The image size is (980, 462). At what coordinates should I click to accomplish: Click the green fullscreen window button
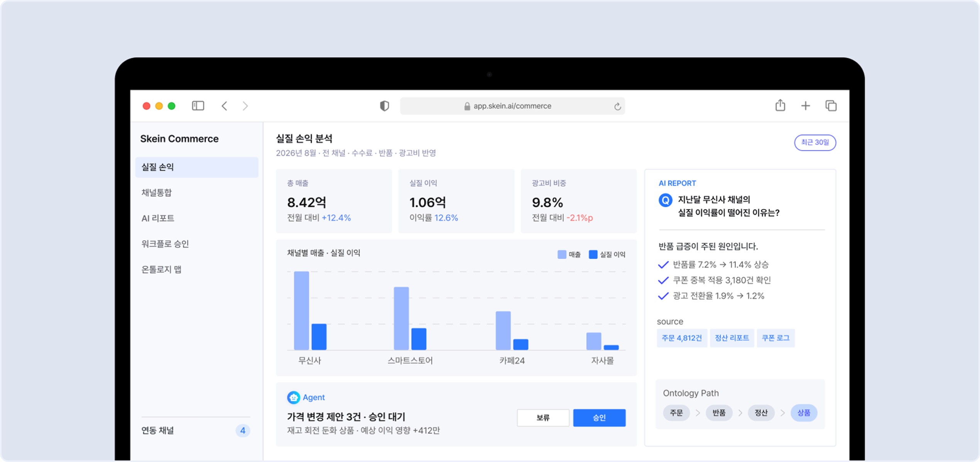coord(172,106)
